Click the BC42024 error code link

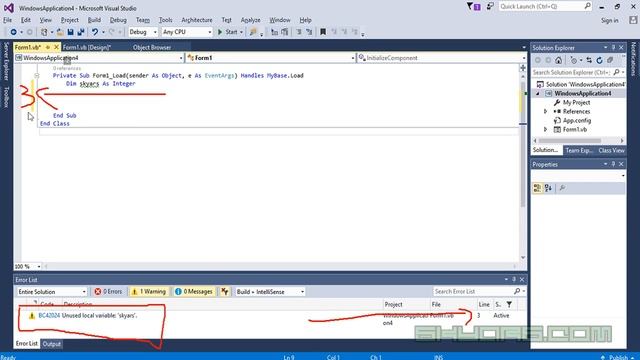point(49,316)
